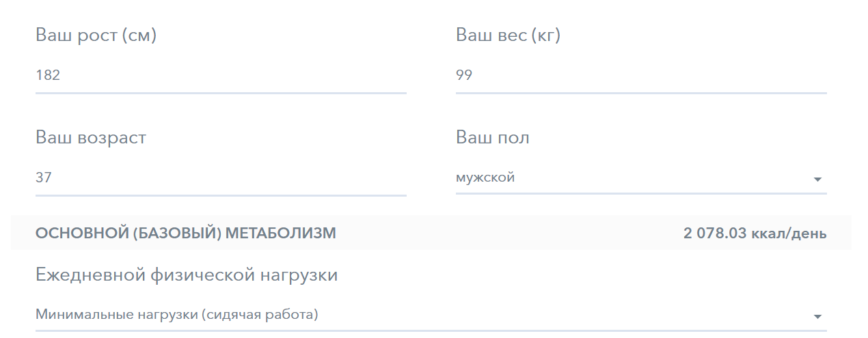This screenshot has height=338, width=868.
Task: Click the Ваш рост (см) label
Action: point(96,35)
